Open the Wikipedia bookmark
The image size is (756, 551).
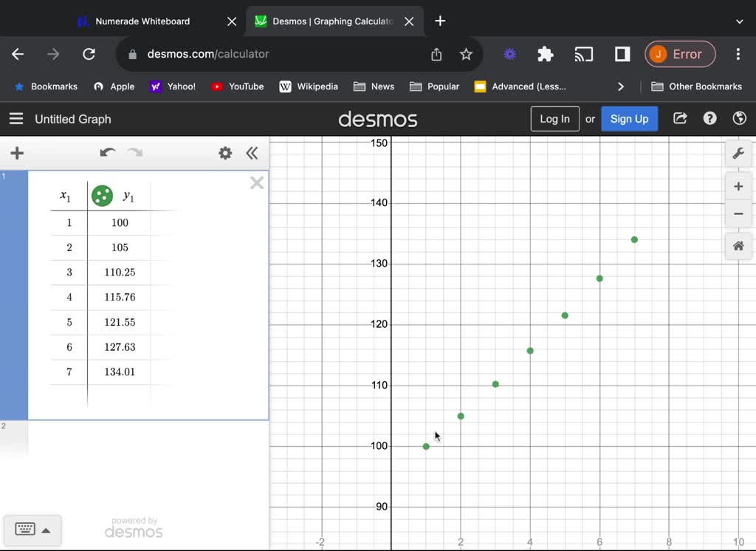click(x=309, y=87)
